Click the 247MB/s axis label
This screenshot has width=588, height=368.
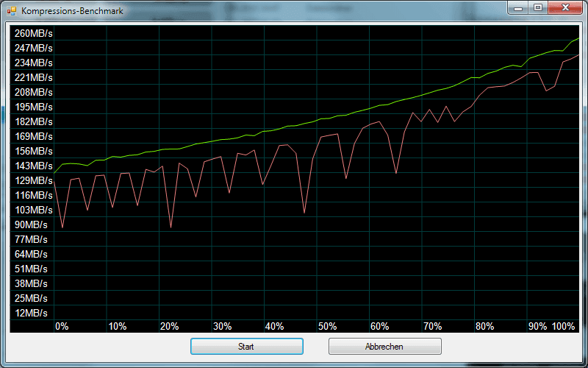(x=33, y=49)
